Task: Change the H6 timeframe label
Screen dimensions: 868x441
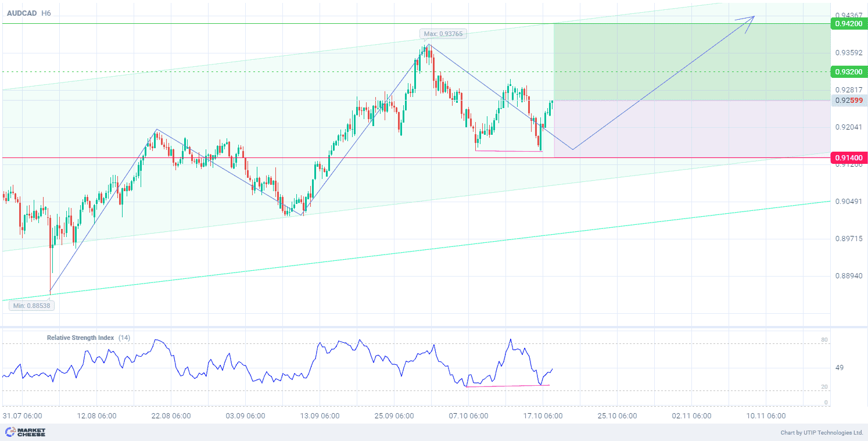Action: point(46,13)
